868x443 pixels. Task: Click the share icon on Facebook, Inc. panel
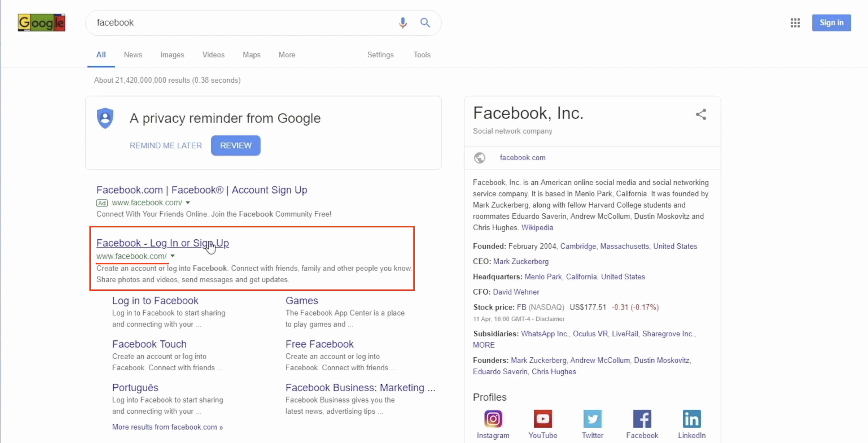tap(701, 114)
